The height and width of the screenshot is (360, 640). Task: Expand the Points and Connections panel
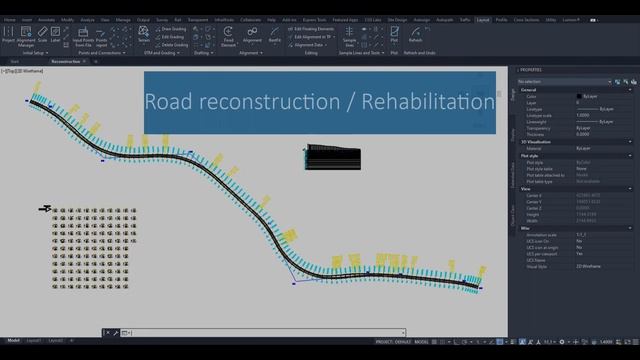[102, 53]
